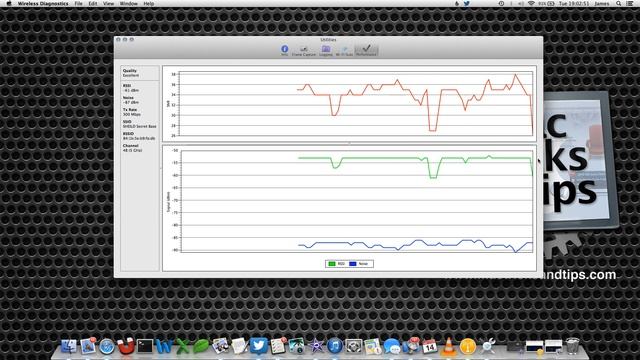Open Wireless Diagnostics icon in Dock
Image resolution: width=640 pixels, height=360 pixels.
tap(487, 346)
